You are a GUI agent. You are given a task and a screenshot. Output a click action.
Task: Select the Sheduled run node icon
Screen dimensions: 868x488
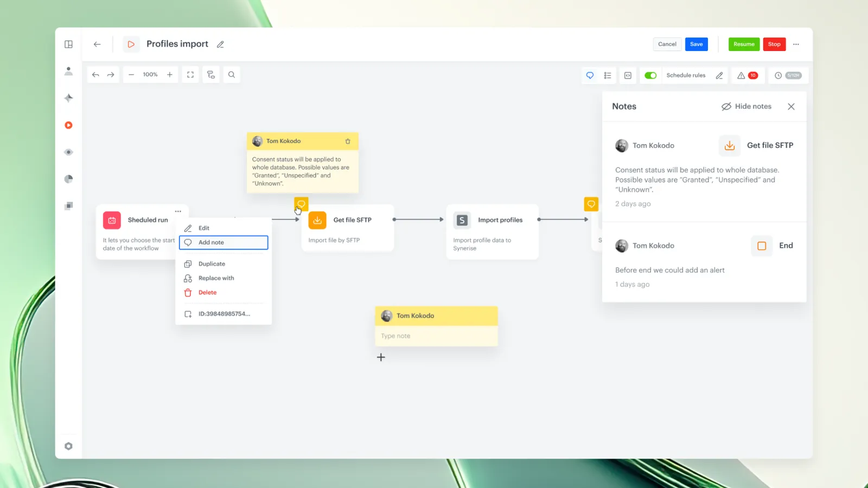[112, 220]
